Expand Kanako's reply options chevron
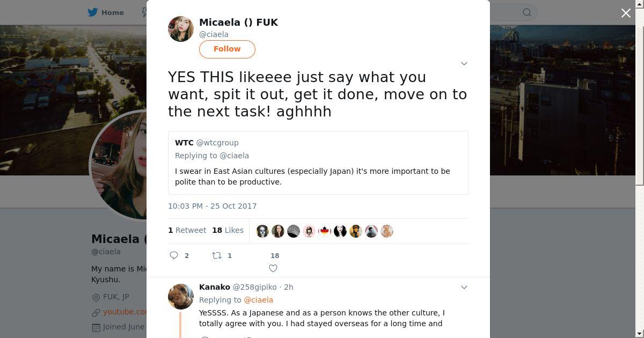The height and width of the screenshot is (338, 644). pyautogui.click(x=464, y=287)
